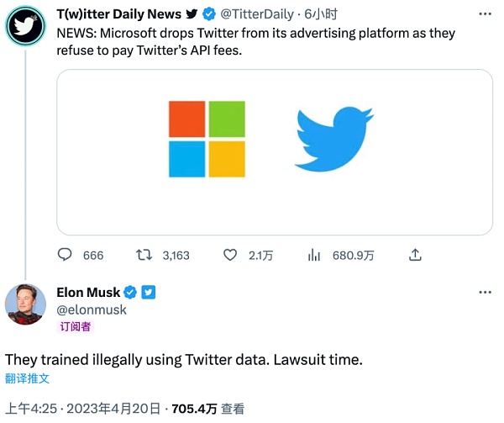The image size is (504, 423).
Task: Click the T(w)itter Daily News avatar
Action: (26, 26)
